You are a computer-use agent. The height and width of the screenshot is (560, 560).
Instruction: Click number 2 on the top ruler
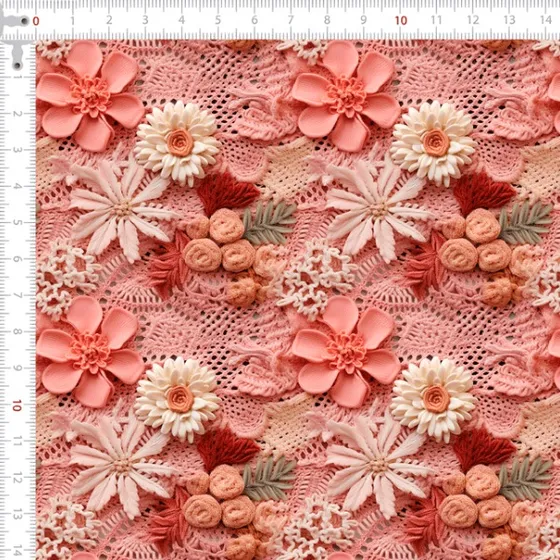[109, 20]
